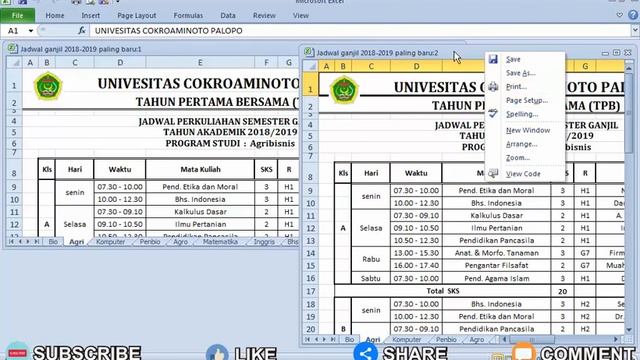
Task: Select column G header in window baru:2
Action: tap(585, 66)
